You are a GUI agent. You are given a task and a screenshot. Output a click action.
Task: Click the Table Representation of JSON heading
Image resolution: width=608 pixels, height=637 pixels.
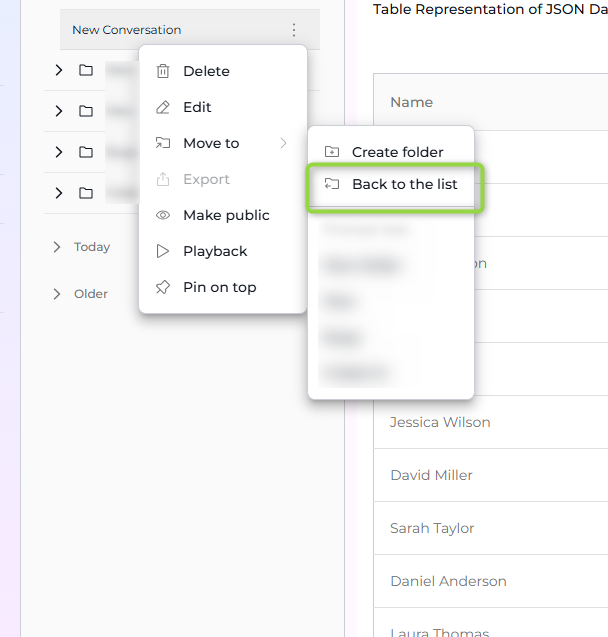click(x=490, y=9)
